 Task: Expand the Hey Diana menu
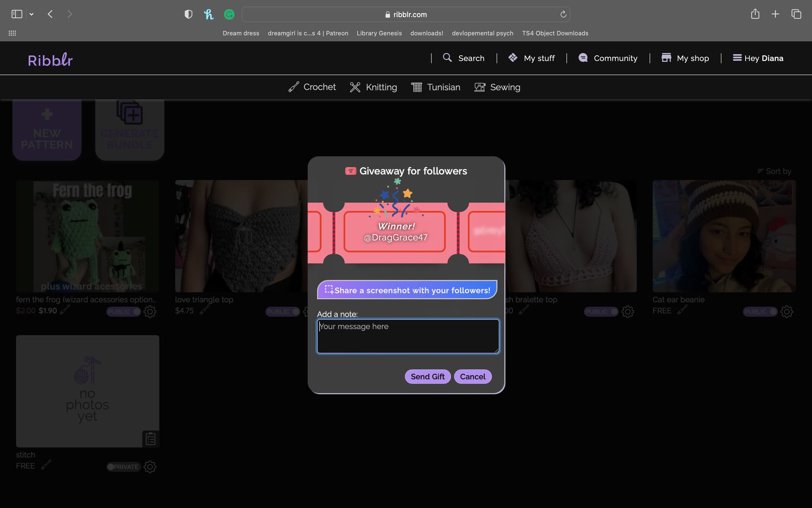click(758, 58)
